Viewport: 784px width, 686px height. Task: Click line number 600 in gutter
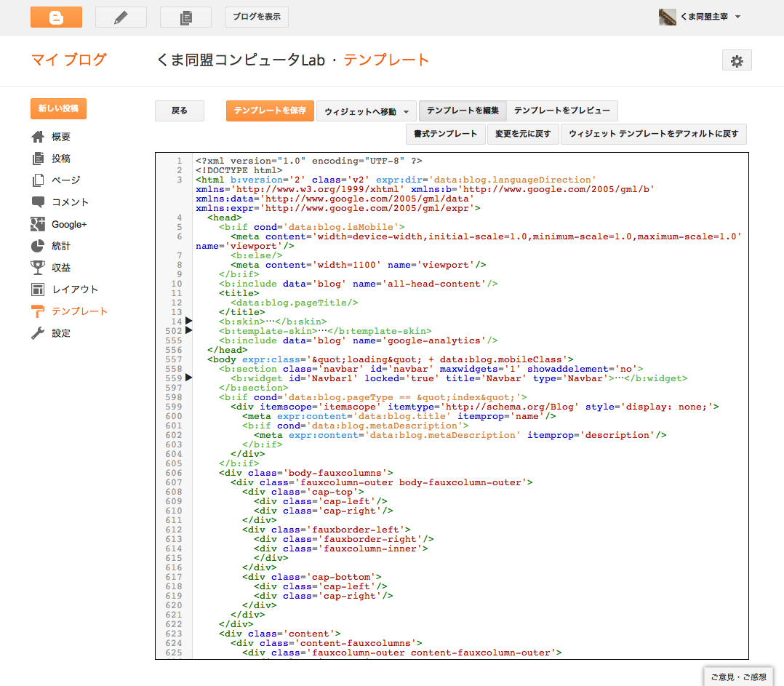(174, 417)
